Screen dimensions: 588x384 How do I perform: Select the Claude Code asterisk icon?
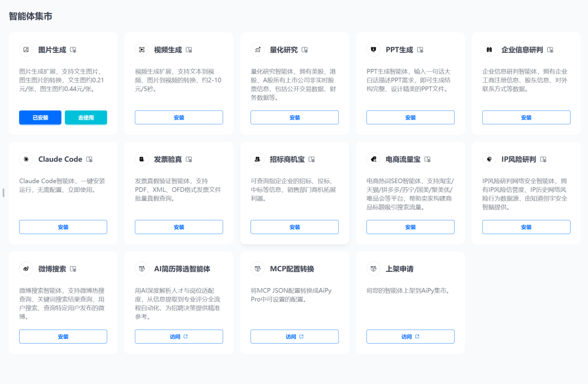[26, 159]
